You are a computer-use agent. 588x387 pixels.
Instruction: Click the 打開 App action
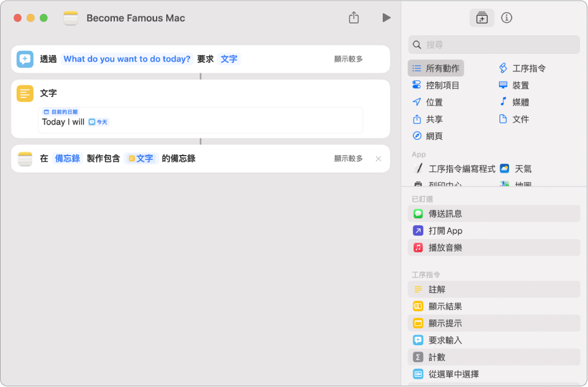494,230
